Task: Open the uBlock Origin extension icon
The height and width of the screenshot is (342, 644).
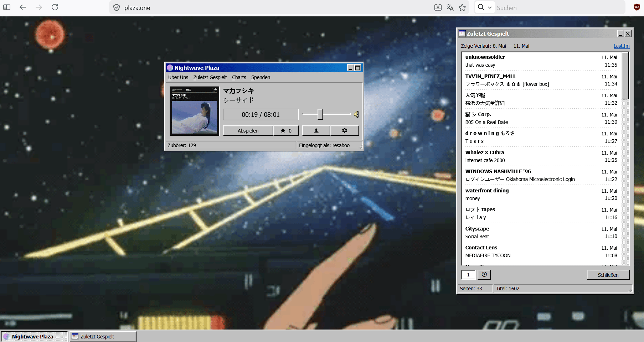Action: [637, 7]
